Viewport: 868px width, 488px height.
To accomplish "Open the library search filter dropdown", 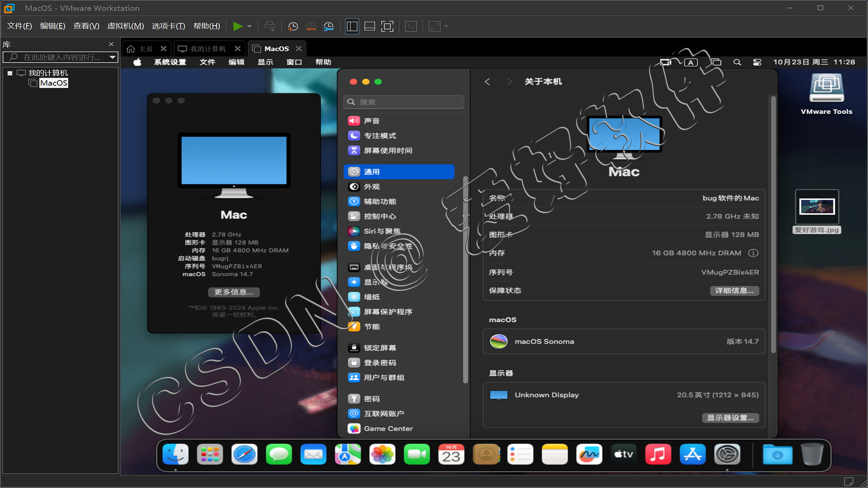I will tap(113, 57).
